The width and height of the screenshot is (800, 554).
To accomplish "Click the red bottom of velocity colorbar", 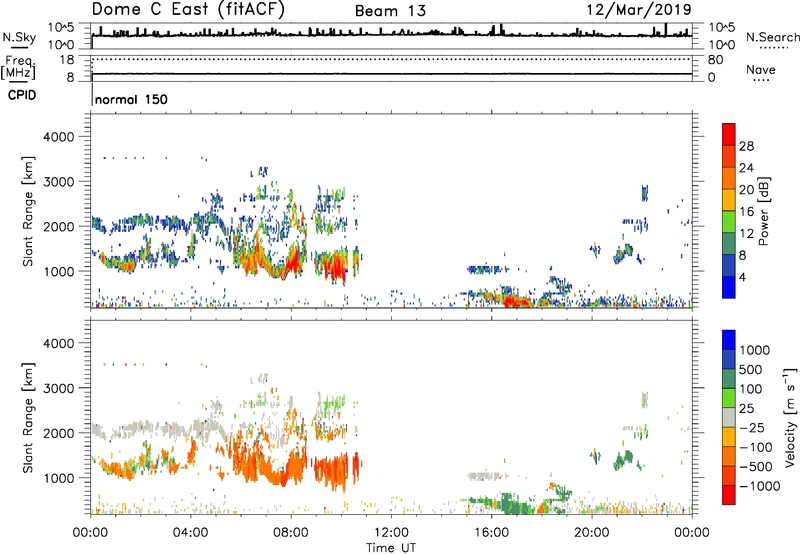I will [729, 495].
